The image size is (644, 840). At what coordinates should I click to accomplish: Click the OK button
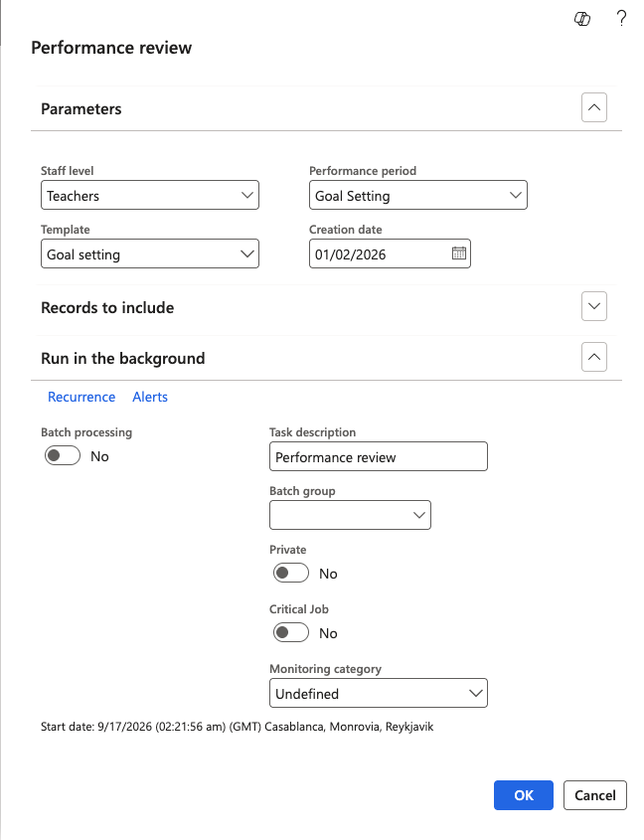[524, 795]
